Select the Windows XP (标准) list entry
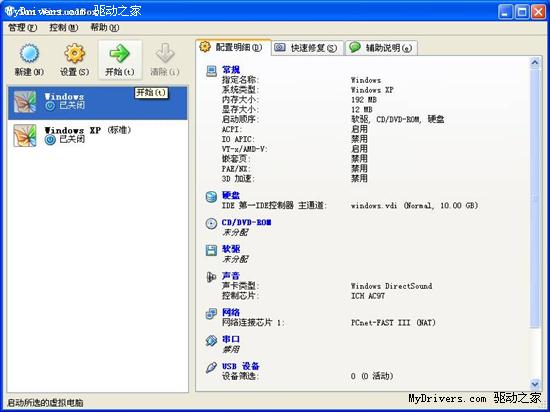The width and height of the screenshot is (550, 412). click(x=98, y=136)
